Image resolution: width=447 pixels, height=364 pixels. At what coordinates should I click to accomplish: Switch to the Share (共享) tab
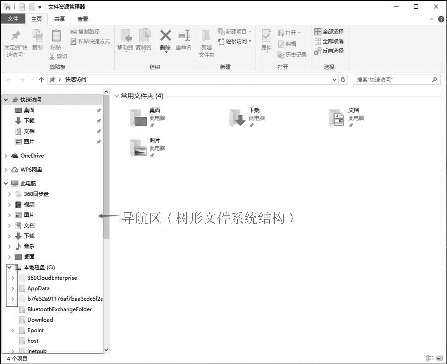[x=60, y=19]
